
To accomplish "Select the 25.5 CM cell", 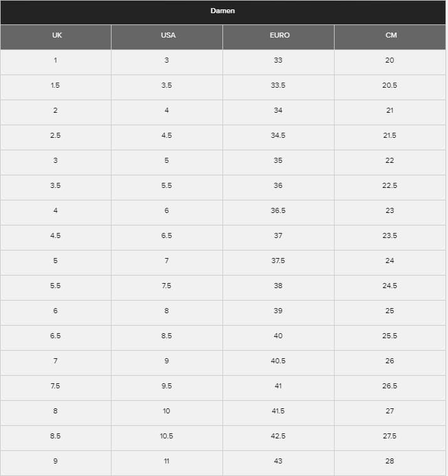I will tap(390, 336).
